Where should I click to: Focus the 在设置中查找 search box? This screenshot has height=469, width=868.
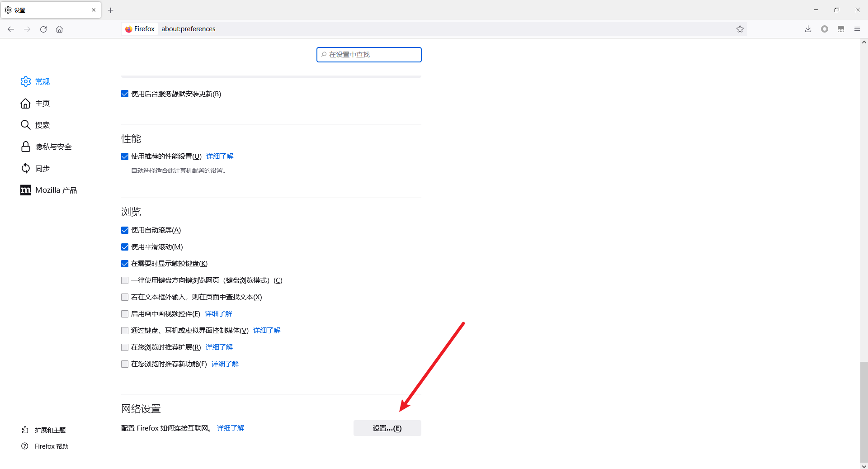[369, 55]
